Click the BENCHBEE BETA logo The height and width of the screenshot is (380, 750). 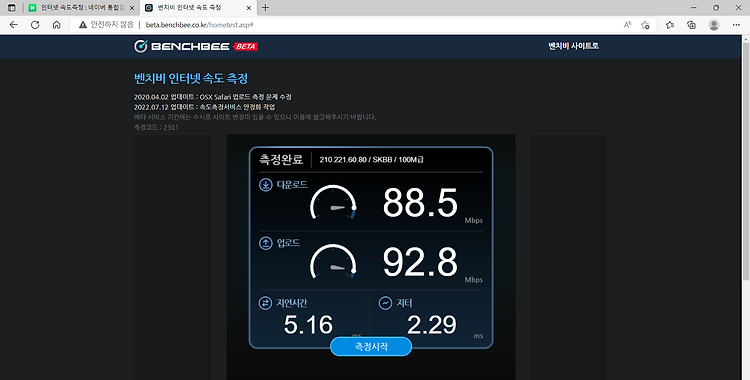[196, 46]
